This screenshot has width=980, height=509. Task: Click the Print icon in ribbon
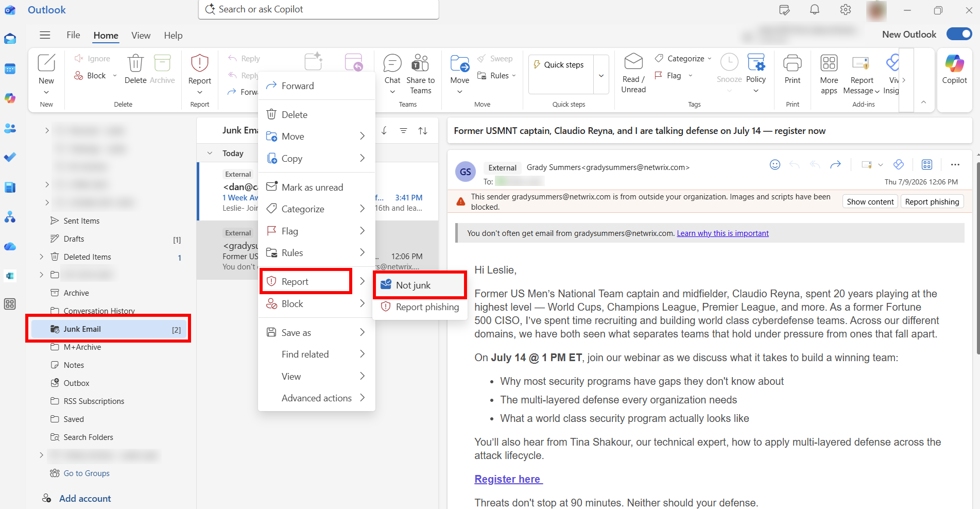pos(793,63)
